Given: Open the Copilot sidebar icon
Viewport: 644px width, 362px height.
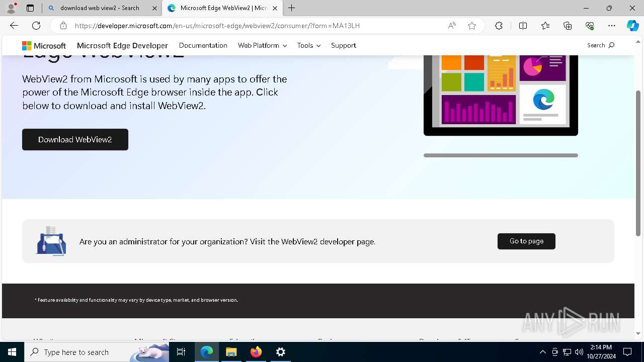Looking at the screenshot, I should (633, 26).
